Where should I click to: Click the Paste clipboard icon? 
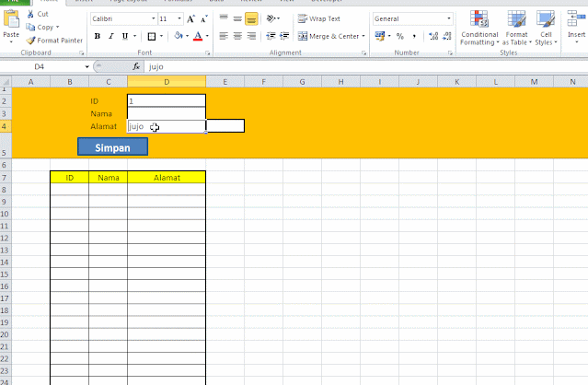[x=11, y=18]
